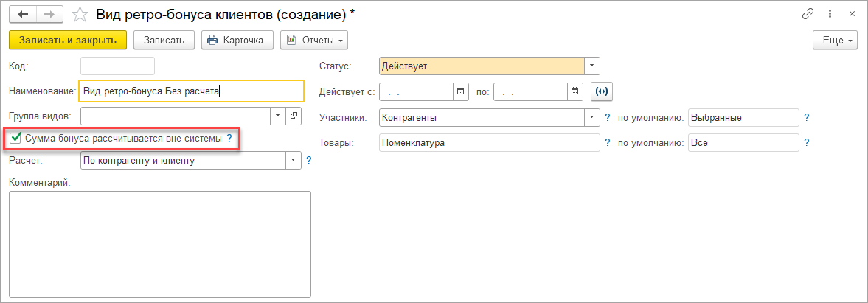Open the Отчеты menu
868x303 pixels.
pos(313,40)
